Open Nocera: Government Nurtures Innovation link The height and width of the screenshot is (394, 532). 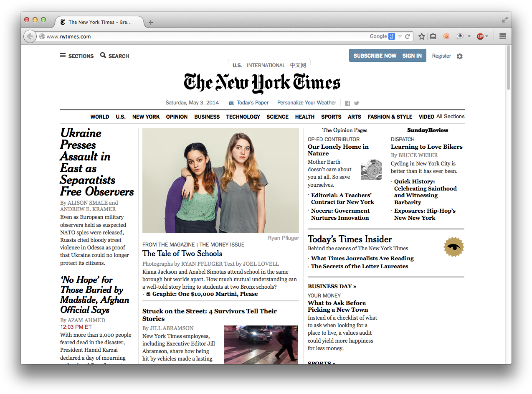340,214
